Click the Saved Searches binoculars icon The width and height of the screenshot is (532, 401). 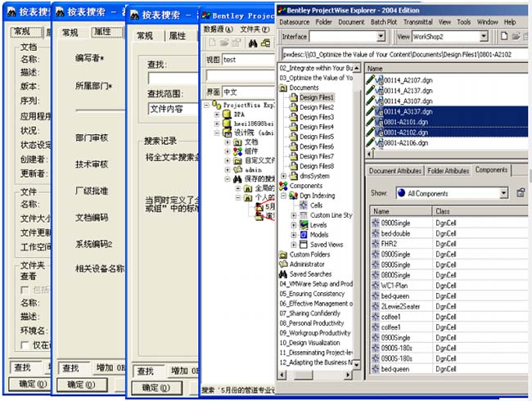pyautogui.click(x=283, y=274)
